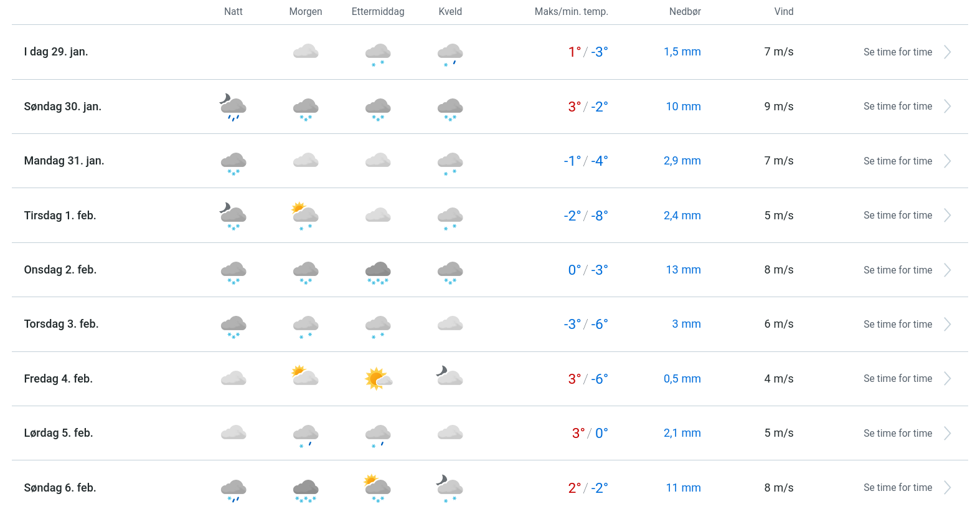This screenshot has height=514, width=980.
Task: Click the Maks/min. temp. column header
Action: 571,12
